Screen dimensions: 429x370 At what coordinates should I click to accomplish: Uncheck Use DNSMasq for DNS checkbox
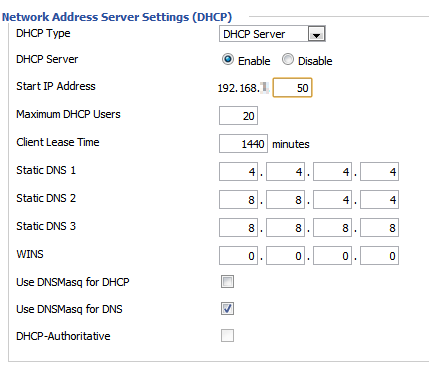(227, 309)
